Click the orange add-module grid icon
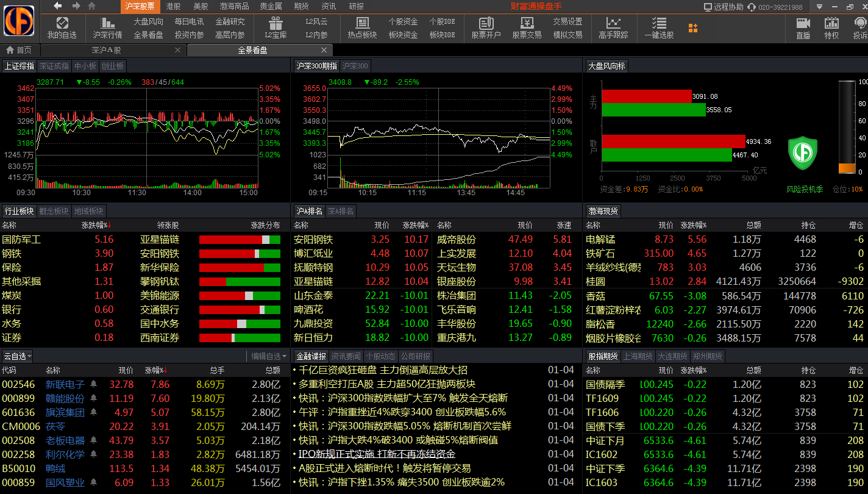The width and height of the screenshot is (868, 494). [693, 28]
